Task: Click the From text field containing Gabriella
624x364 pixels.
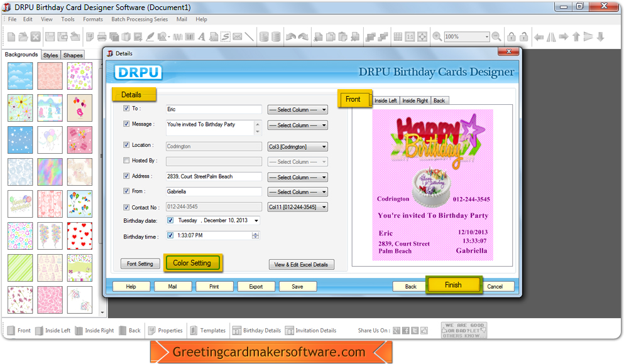Action: coord(214,191)
